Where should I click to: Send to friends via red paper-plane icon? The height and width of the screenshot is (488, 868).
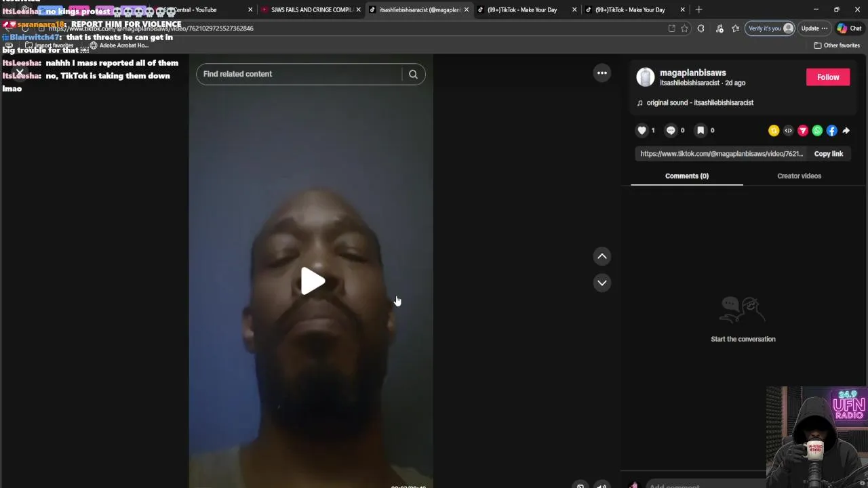tap(803, 131)
